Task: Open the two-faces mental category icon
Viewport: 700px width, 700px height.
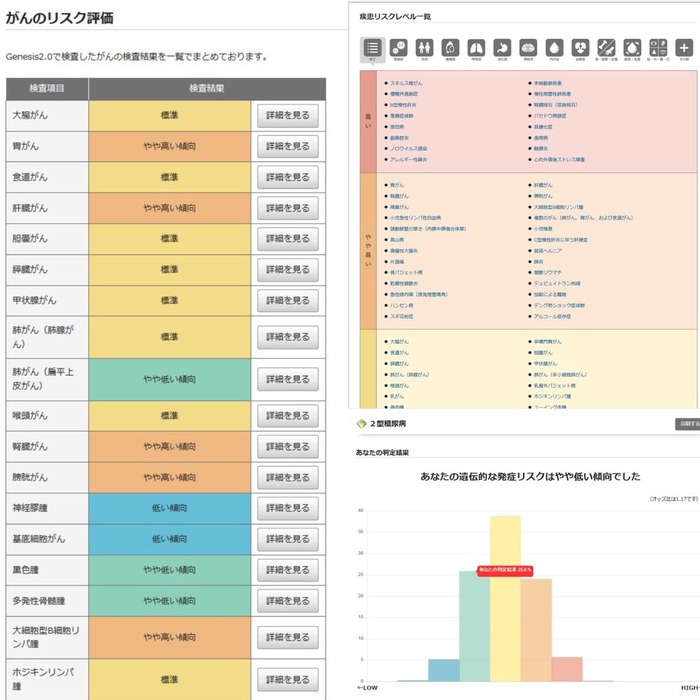Action: coord(398,47)
